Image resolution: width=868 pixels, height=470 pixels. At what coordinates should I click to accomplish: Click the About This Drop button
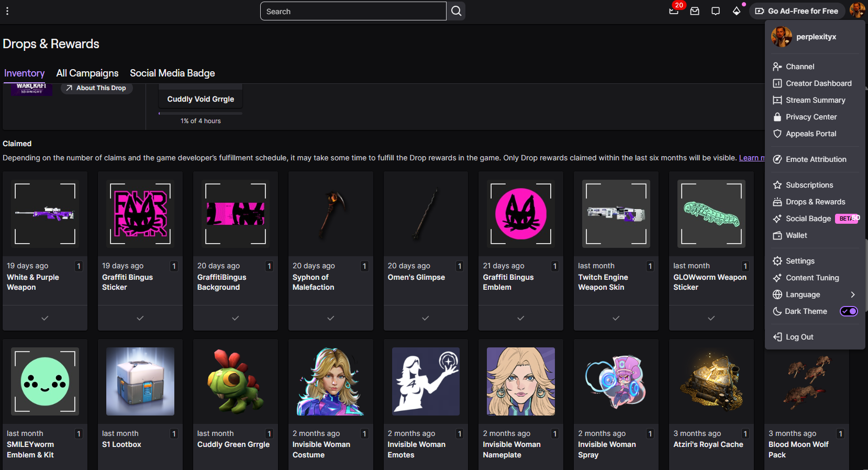[97, 88]
